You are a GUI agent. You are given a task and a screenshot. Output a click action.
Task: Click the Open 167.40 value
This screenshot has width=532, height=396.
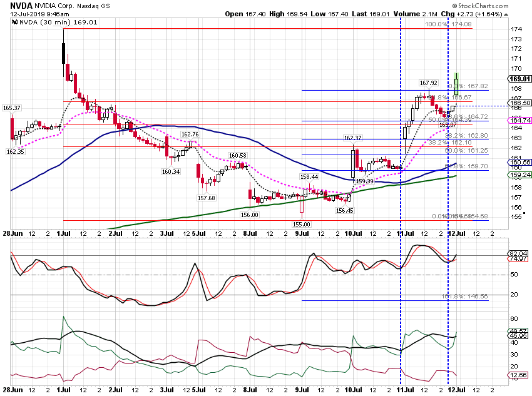pyautogui.click(x=245, y=14)
